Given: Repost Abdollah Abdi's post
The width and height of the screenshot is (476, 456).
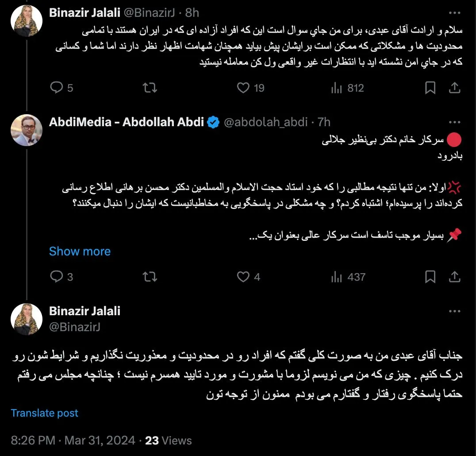Looking at the screenshot, I should pyautogui.click(x=150, y=277).
